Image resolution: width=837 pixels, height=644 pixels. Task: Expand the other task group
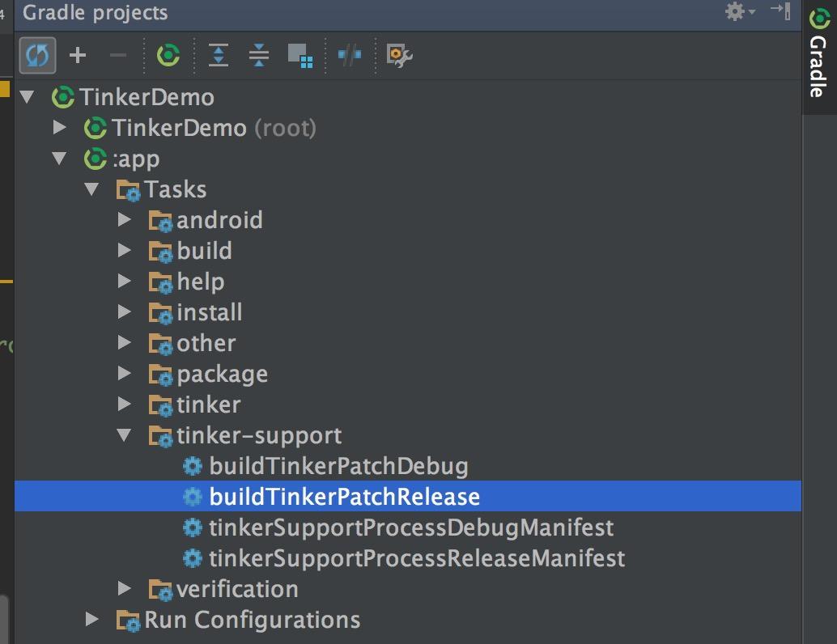125,342
